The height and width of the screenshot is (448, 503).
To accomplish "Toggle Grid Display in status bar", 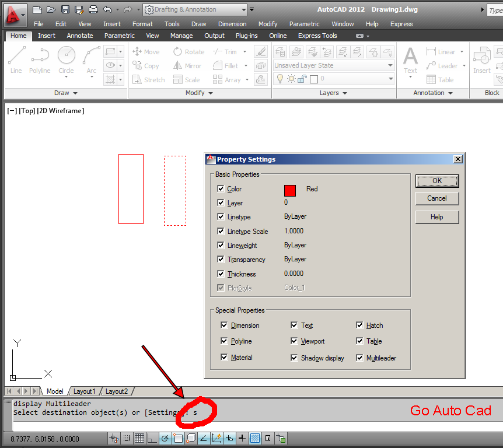I will (x=139, y=438).
